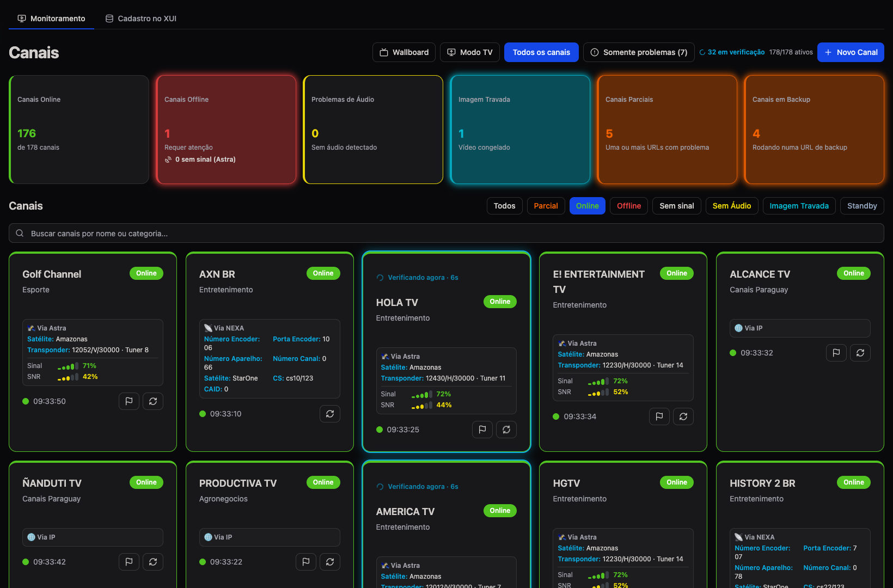Show Sem sinal channels

(x=677, y=206)
